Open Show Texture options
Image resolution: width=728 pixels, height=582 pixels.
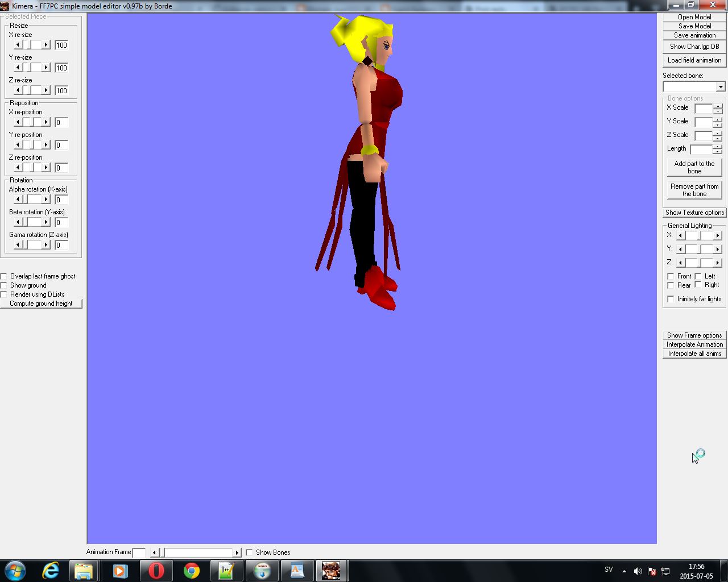(694, 213)
